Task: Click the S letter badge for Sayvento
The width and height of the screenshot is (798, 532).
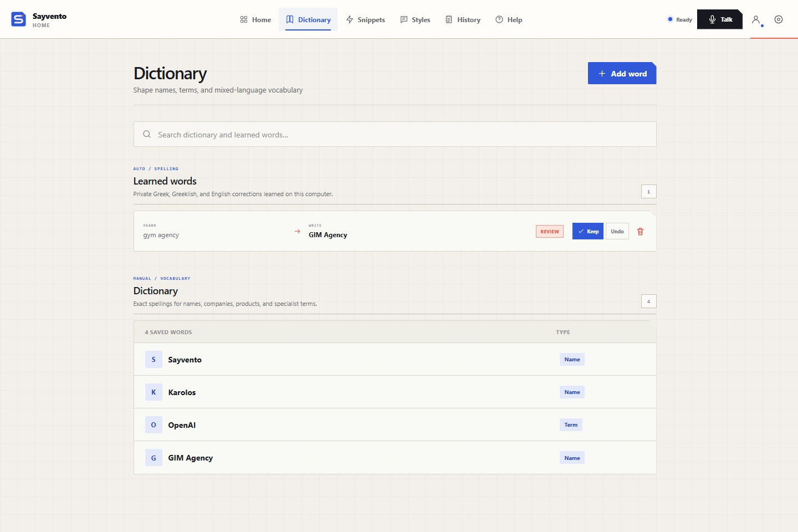Action: [154, 360]
